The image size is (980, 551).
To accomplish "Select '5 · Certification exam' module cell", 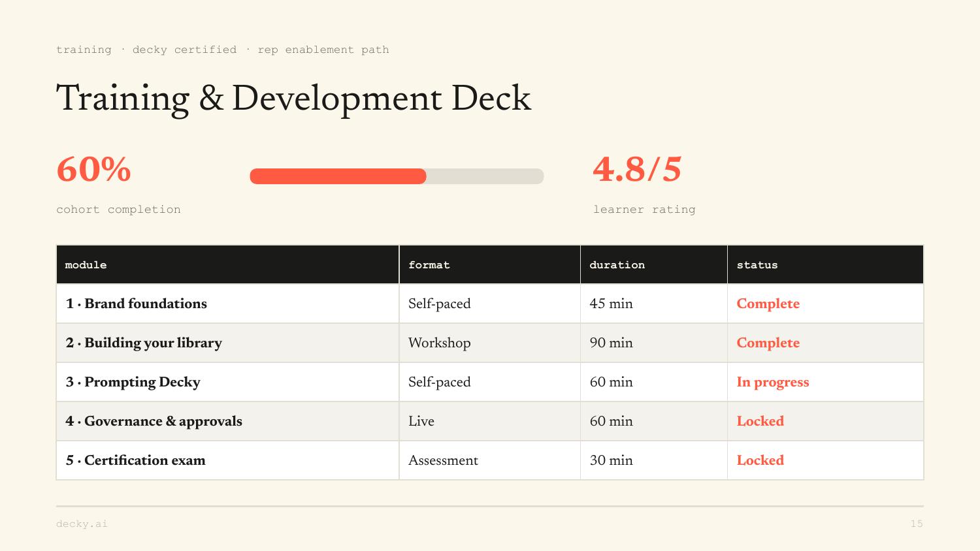I will pos(227,460).
